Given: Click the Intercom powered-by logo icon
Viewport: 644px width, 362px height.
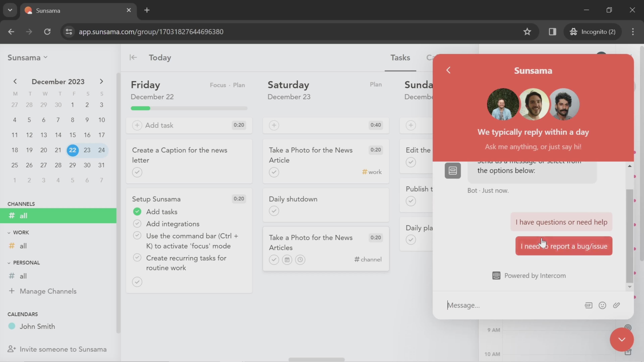Looking at the screenshot, I should (x=496, y=275).
